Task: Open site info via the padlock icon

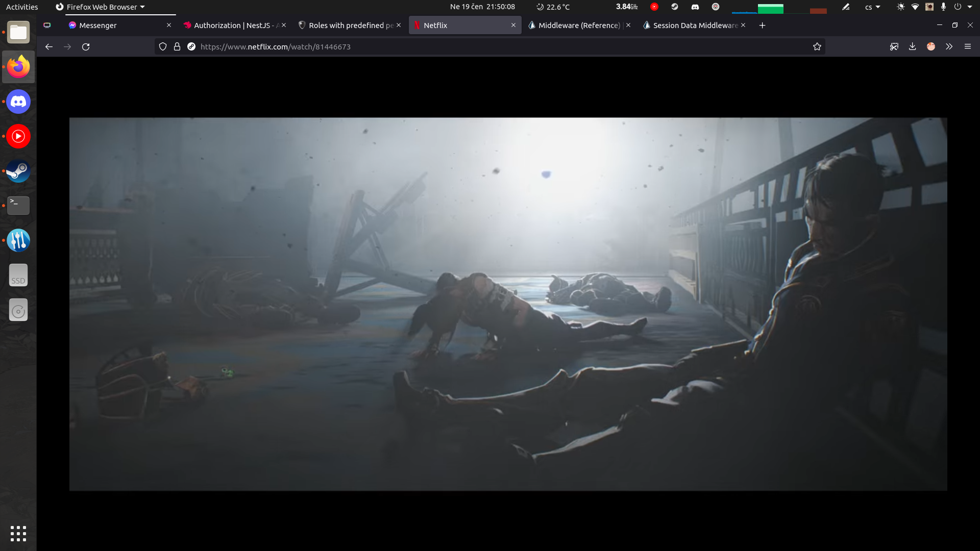Action: pos(177,46)
